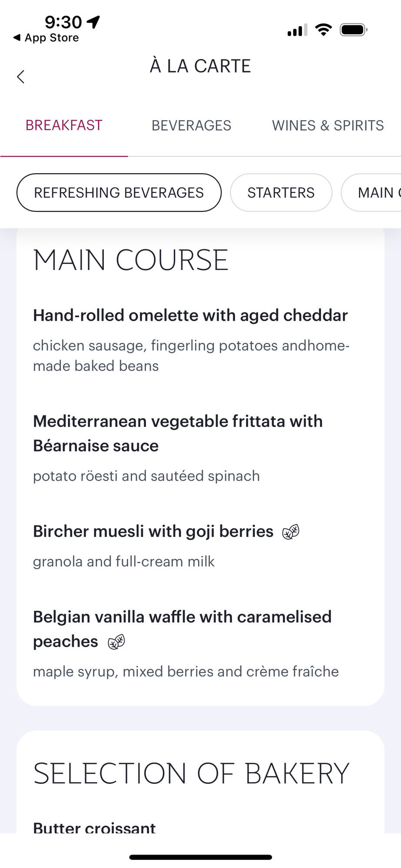The width and height of the screenshot is (401, 868).
Task: Tap the battery indicator icon
Action: [354, 30]
